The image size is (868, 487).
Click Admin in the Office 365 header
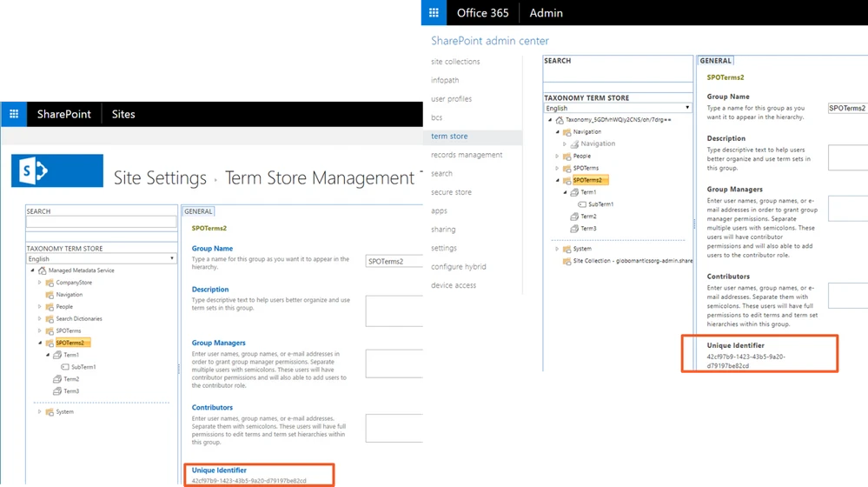pyautogui.click(x=546, y=13)
